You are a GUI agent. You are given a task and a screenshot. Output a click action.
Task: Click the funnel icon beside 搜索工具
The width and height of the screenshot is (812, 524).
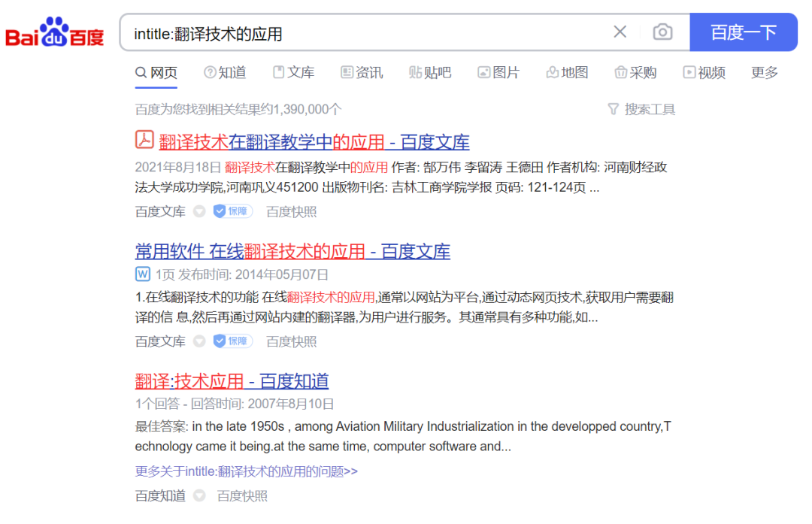click(614, 109)
